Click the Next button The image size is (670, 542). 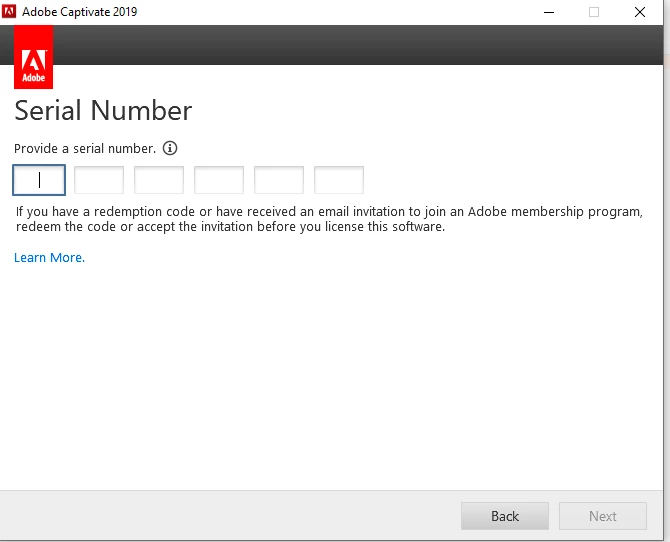pos(603,516)
